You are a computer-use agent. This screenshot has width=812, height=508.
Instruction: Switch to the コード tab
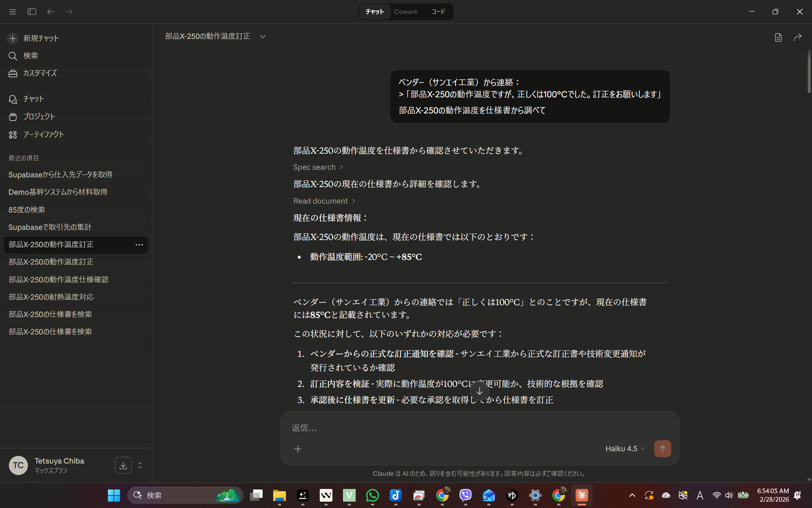coord(438,12)
